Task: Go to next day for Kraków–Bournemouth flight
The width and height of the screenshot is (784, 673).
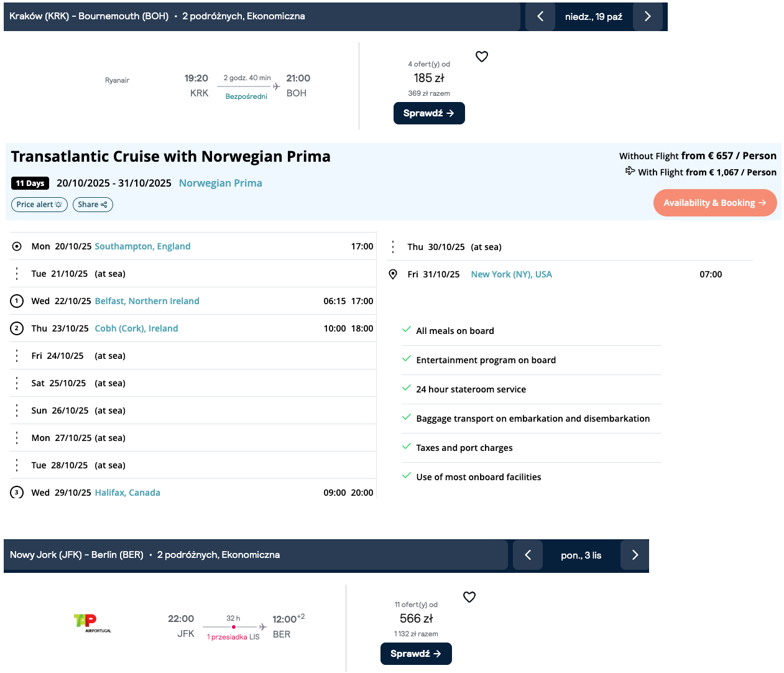Action: (x=648, y=17)
